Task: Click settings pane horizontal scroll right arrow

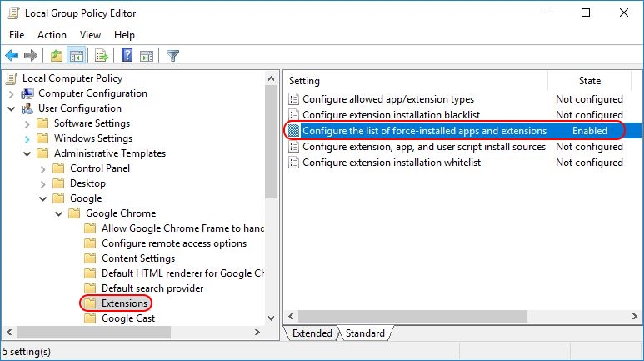Action: (x=635, y=317)
